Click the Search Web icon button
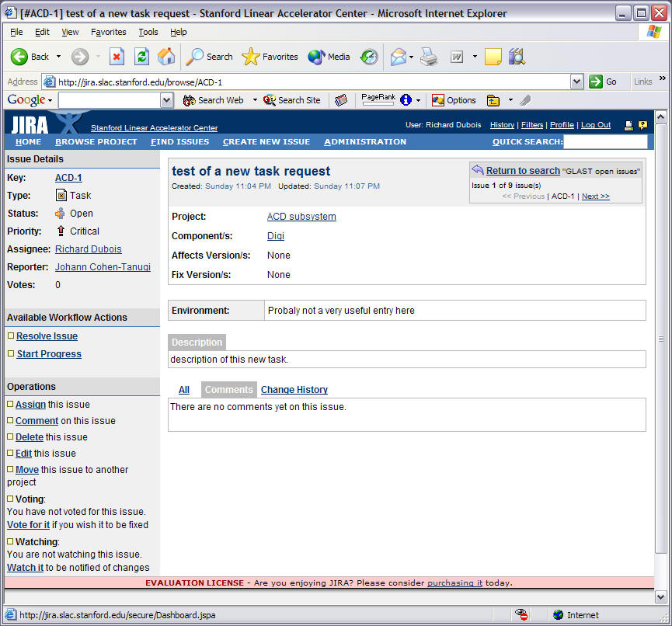672x626 pixels. [x=213, y=100]
